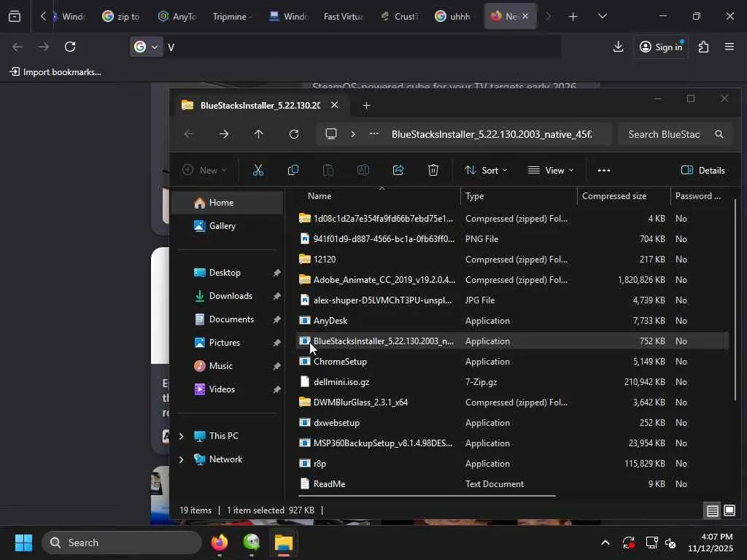The height and width of the screenshot is (560, 747).
Task: Open new tab in Firefox with plus
Action: [573, 17]
